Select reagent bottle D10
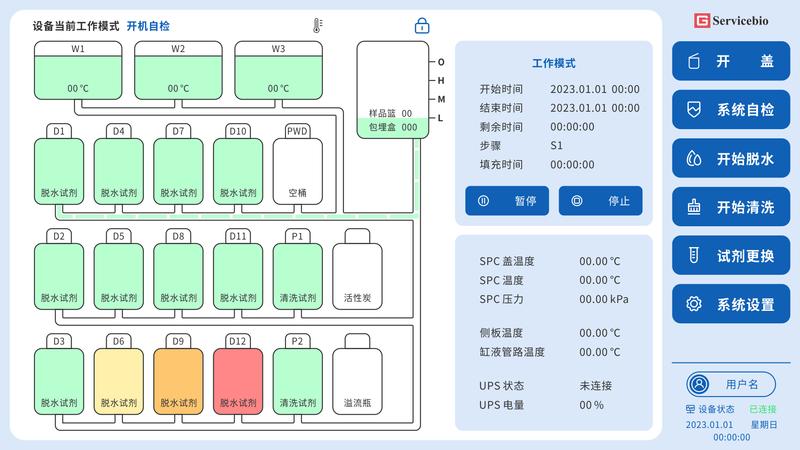 click(238, 164)
